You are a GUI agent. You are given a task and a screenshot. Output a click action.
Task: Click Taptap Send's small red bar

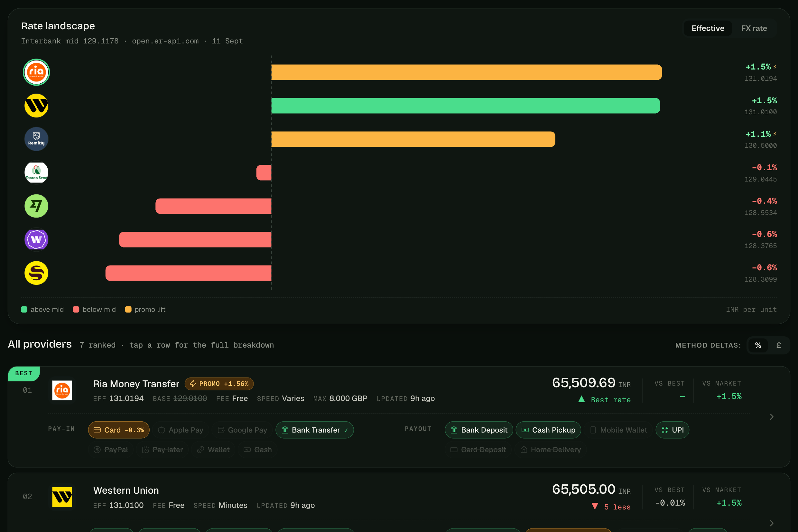tap(264, 173)
